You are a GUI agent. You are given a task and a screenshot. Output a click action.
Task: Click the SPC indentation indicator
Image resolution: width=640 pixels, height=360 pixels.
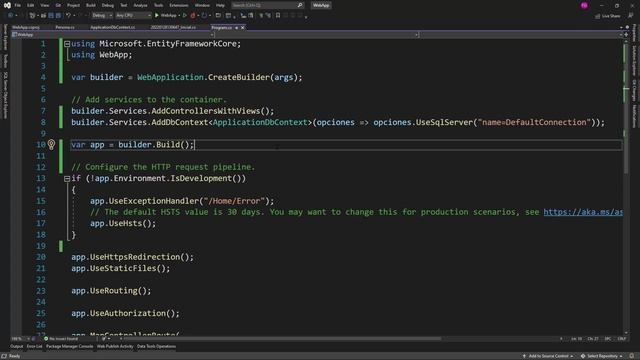tap(608, 339)
